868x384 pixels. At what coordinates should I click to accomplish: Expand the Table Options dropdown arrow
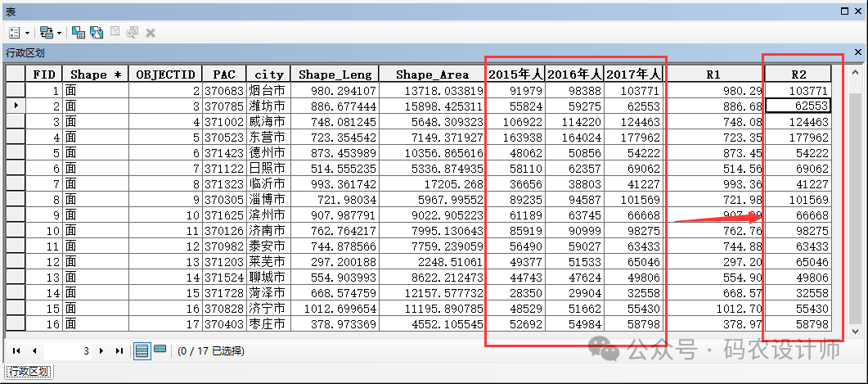28,33
